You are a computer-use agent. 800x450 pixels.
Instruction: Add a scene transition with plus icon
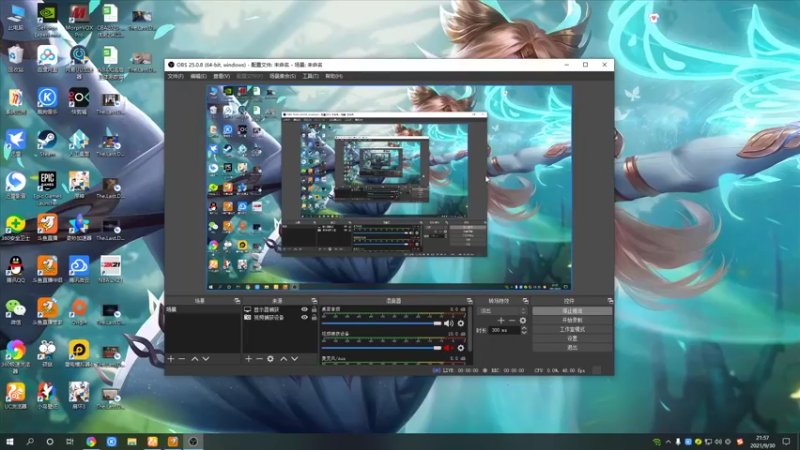501,320
